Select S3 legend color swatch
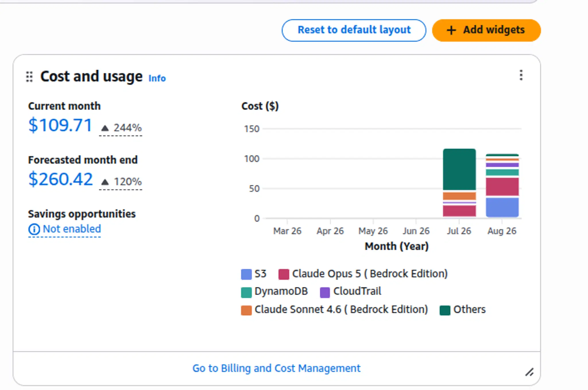The height and width of the screenshot is (390, 588). pyautogui.click(x=246, y=274)
